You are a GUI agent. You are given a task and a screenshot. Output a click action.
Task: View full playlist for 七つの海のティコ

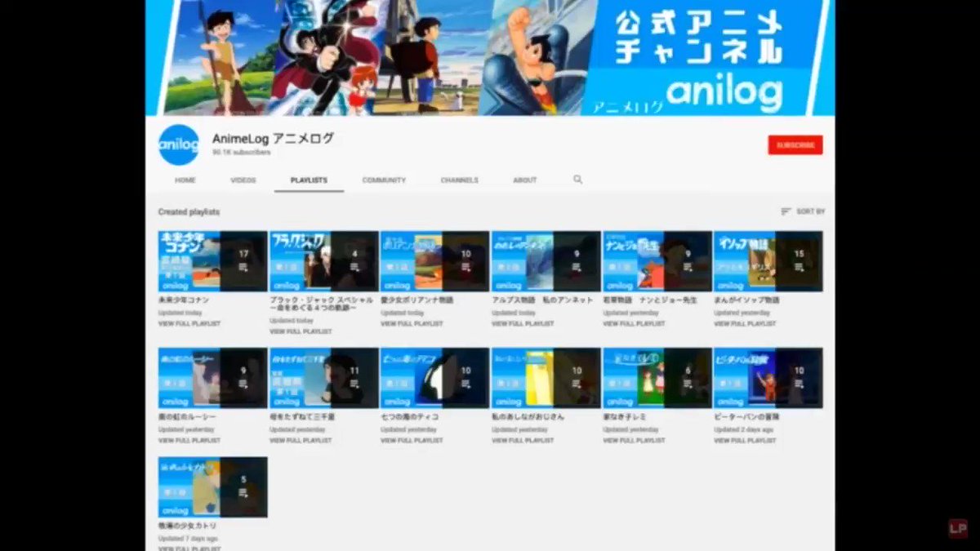[412, 441]
